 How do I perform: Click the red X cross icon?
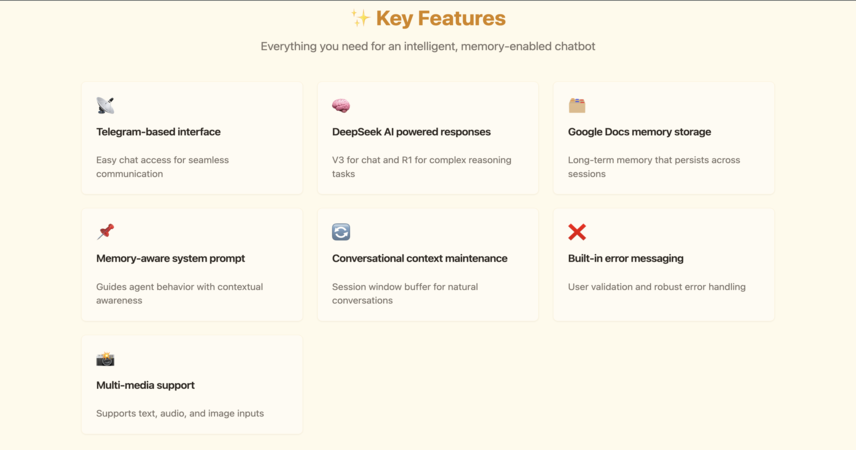point(577,232)
